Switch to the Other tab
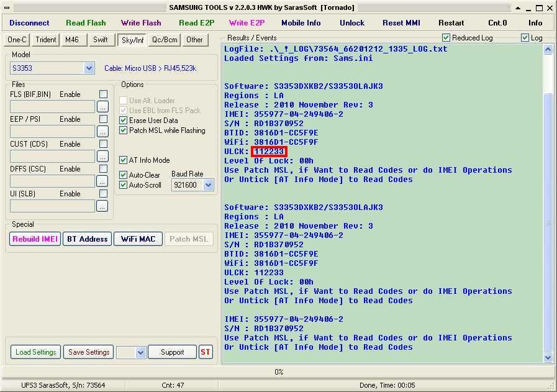Image resolution: width=557 pixels, height=392 pixels. [x=194, y=40]
